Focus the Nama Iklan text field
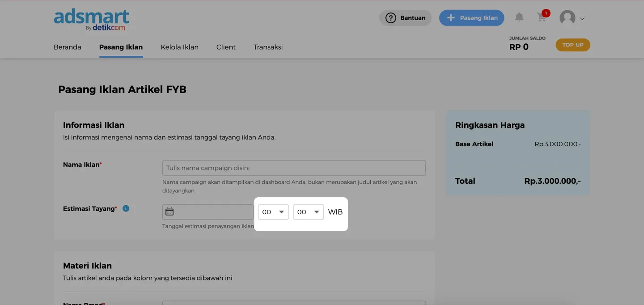The image size is (644, 305). tap(294, 168)
